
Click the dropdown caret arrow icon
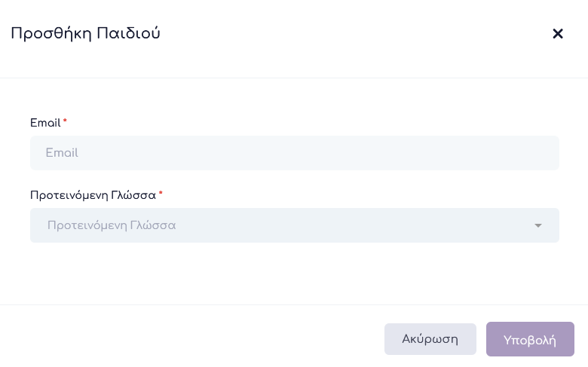pos(538,225)
